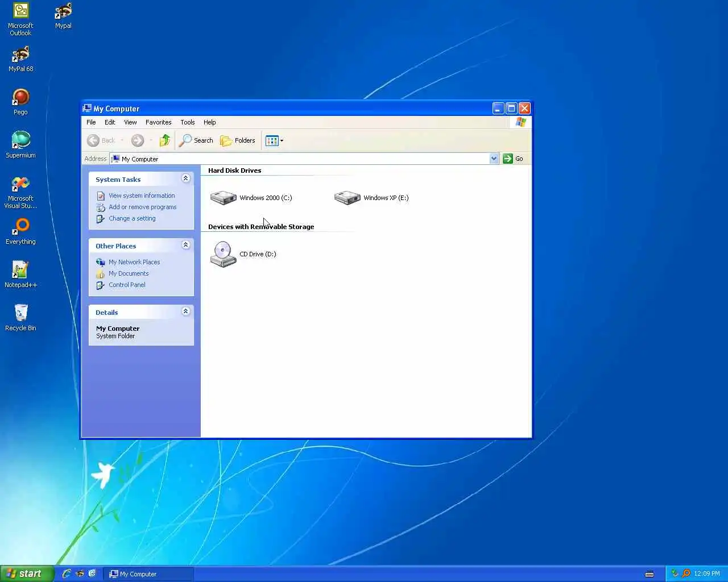Launch Mypal raccoon icon in Quick Launch
Viewport: 728px width, 582px height.
click(x=80, y=573)
